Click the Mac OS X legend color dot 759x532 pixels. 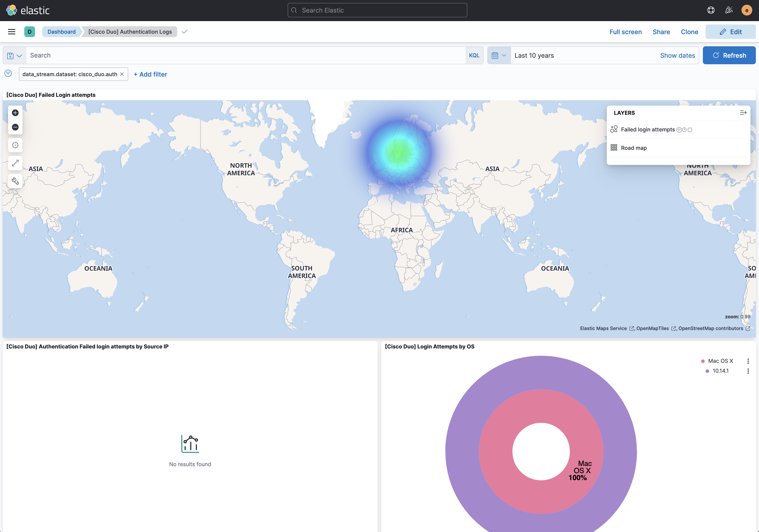tap(702, 361)
